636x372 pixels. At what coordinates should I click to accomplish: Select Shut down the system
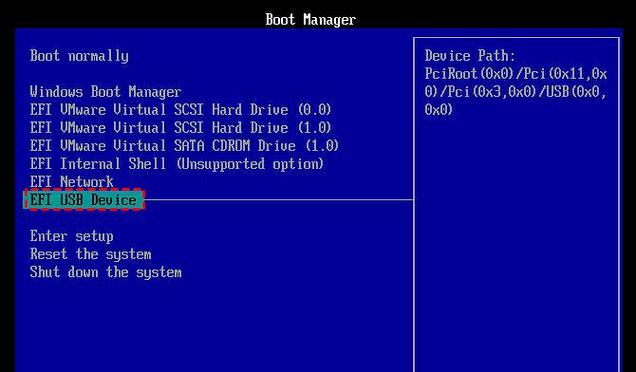[x=105, y=272]
